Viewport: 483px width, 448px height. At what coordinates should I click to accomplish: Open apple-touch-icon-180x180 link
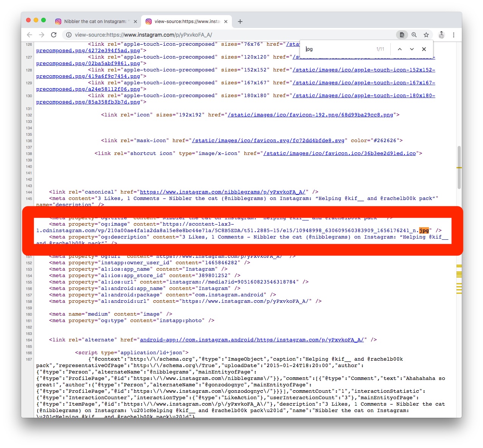[364, 96]
